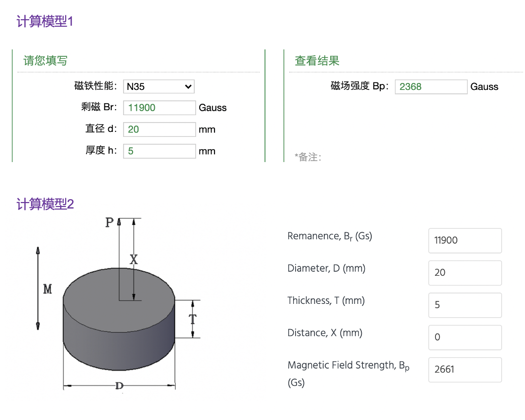Click the Diameter D input field
525x420 pixels.
(465, 273)
